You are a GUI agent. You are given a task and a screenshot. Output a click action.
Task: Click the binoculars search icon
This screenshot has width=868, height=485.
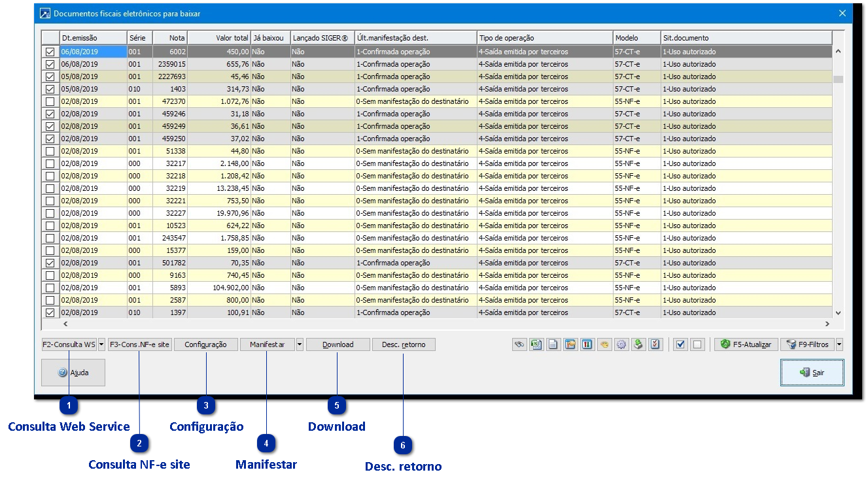[520, 344]
